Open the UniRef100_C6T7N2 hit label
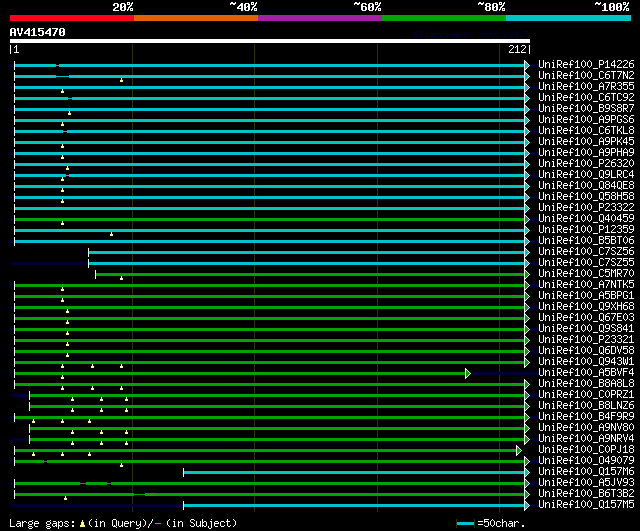Screen dimensions: 640x531 (586, 75)
